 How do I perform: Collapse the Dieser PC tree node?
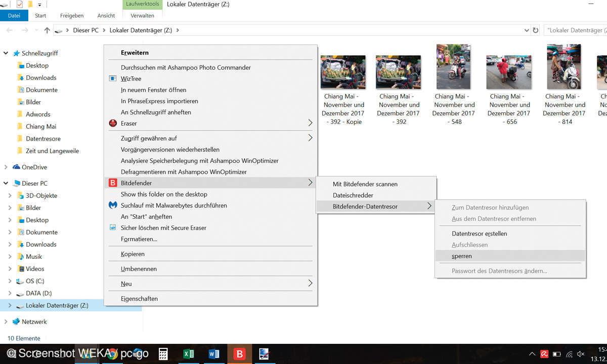pyautogui.click(x=6, y=184)
